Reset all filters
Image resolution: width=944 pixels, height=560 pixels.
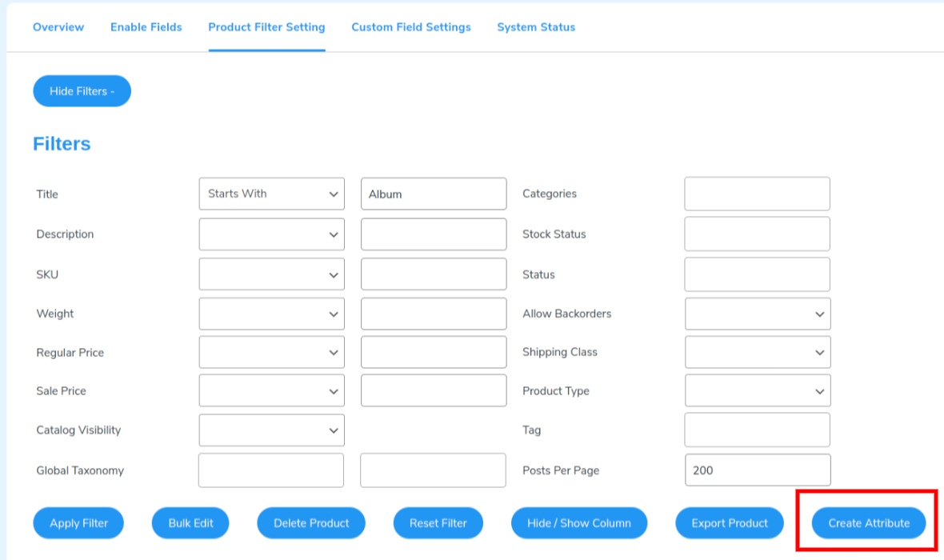click(x=438, y=522)
